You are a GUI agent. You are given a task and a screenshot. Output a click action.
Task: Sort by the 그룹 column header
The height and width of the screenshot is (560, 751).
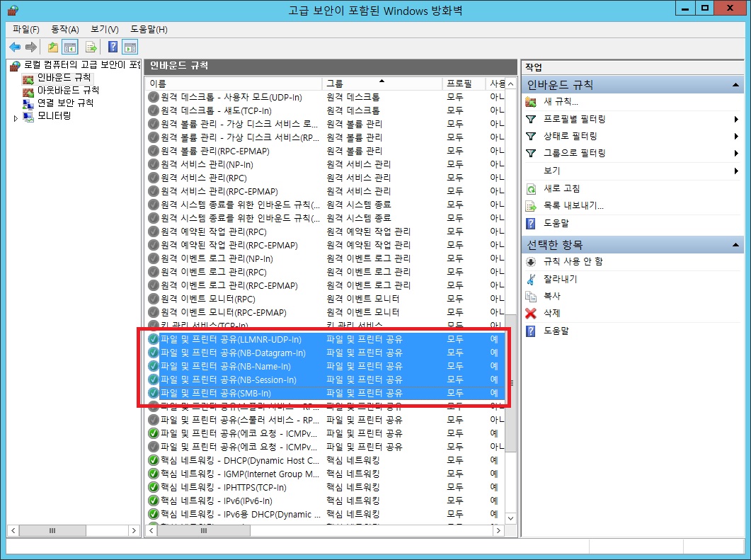click(x=382, y=84)
